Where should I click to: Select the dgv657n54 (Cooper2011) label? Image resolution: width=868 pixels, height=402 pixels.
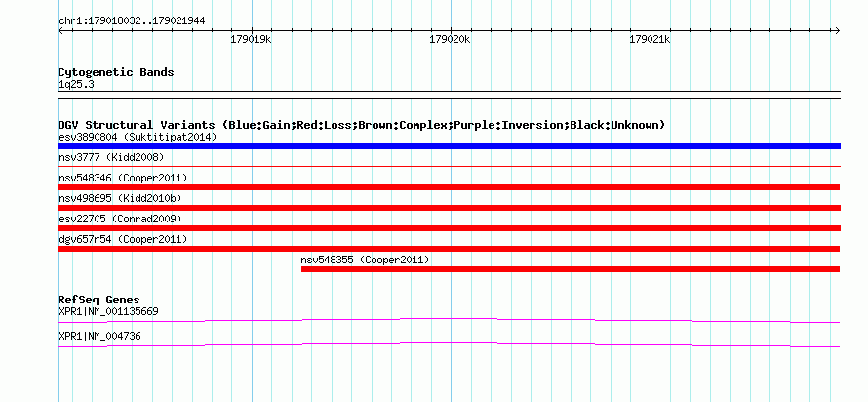tap(123, 239)
